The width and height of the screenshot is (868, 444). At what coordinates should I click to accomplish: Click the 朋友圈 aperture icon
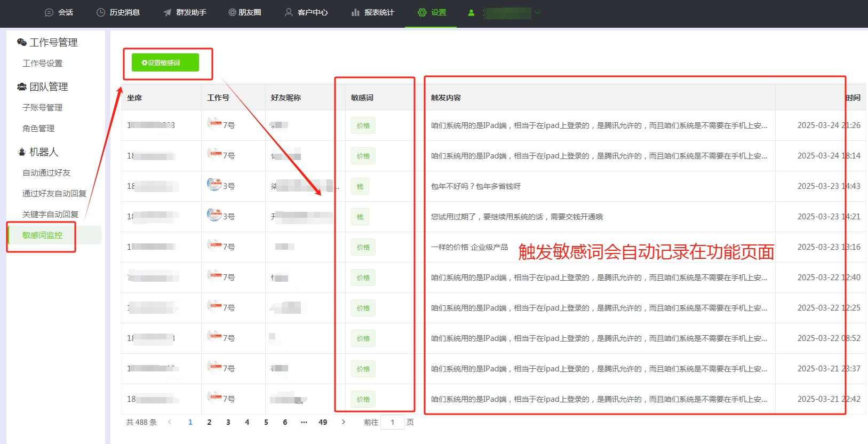(x=232, y=12)
